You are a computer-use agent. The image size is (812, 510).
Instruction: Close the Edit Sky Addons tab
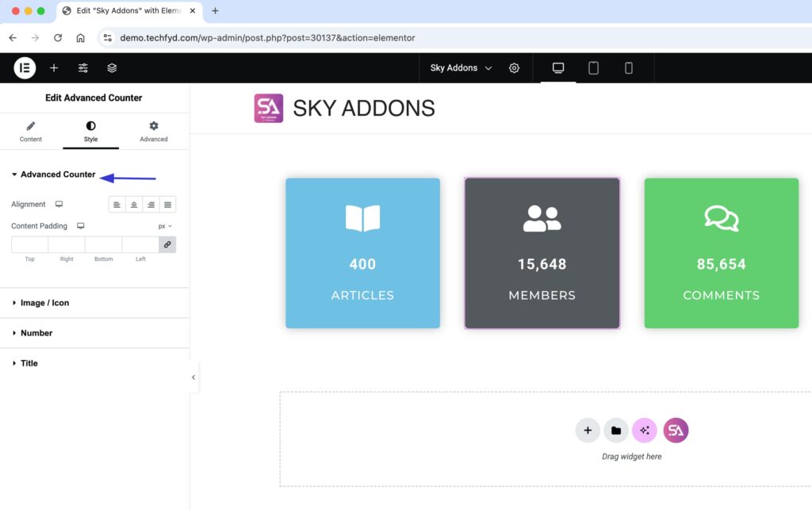point(193,10)
